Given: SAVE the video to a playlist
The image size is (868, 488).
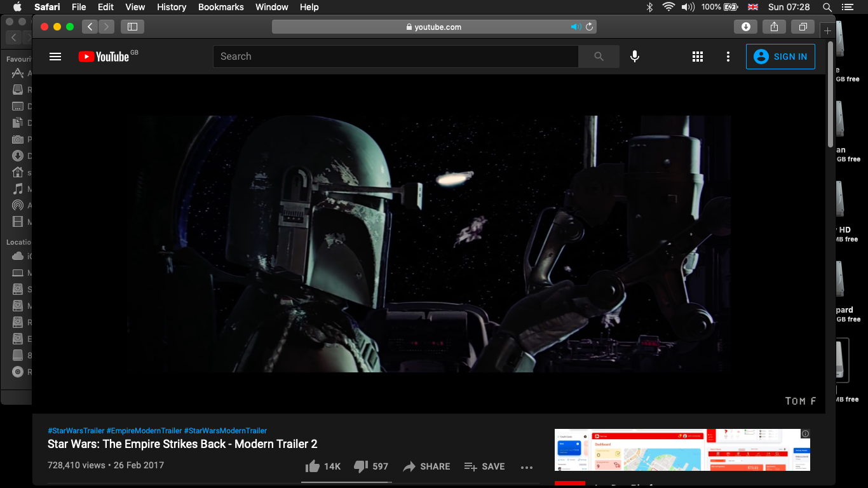Looking at the screenshot, I should (x=484, y=466).
